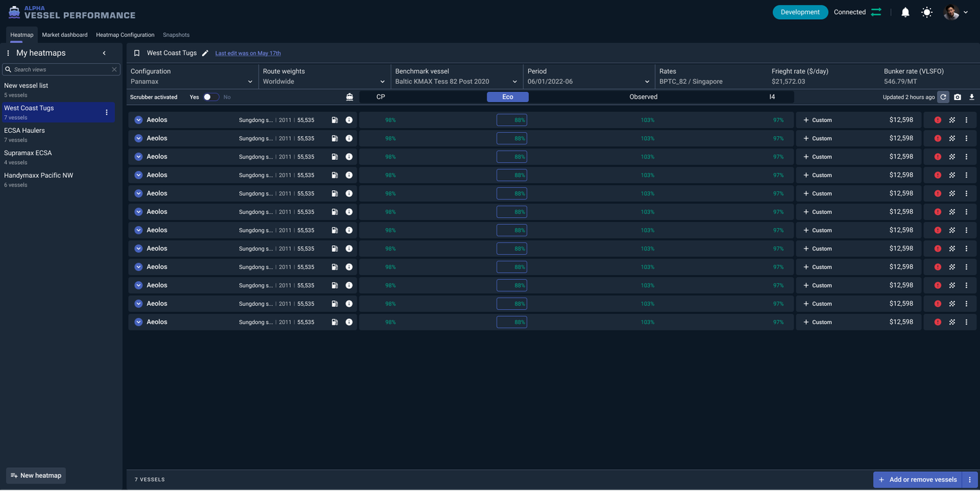Take a snapshot with the camera icon
The width and height of the screenshot is (980, 493).
[958, 97]
